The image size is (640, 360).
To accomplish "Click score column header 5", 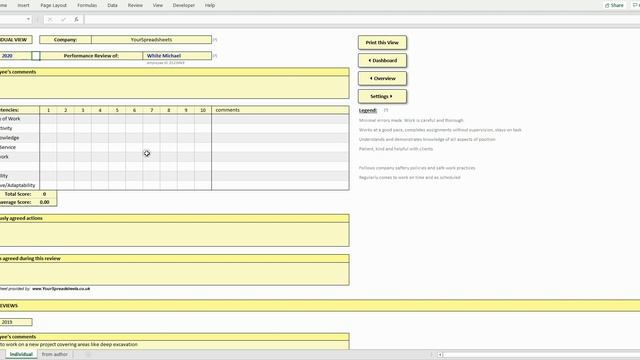I will point(117,110).
